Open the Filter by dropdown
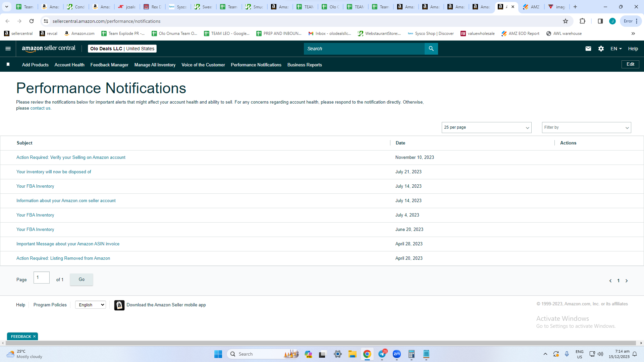This screenshot has width=644, height=362. [586, 127]
